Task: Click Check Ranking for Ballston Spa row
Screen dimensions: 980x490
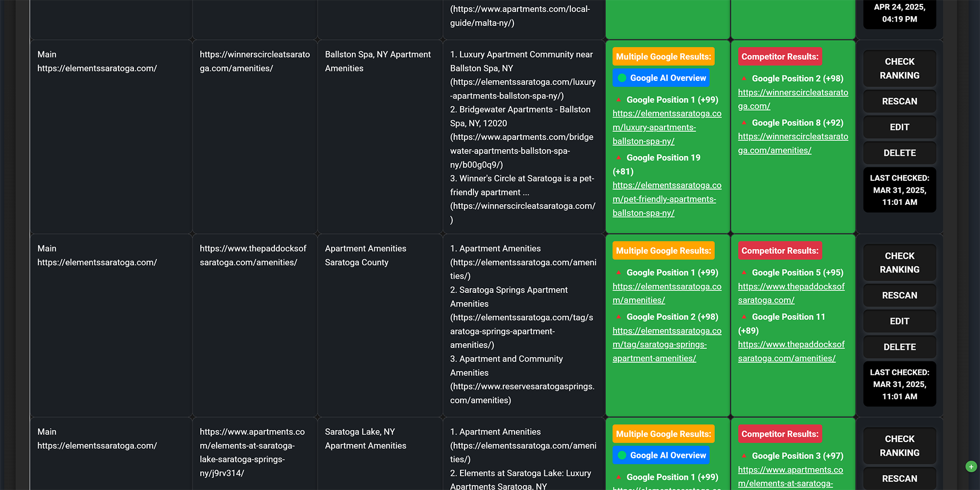Action: pos(899,69)
